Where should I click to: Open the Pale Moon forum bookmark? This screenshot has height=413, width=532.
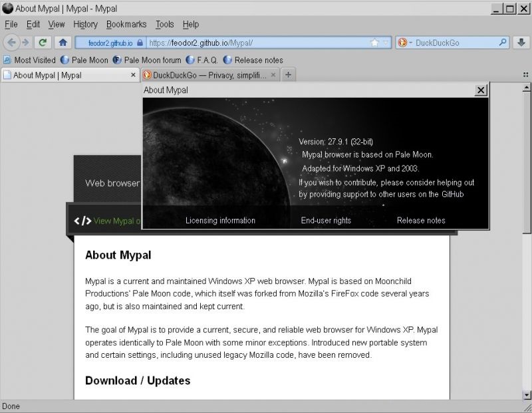tap(146, 60)
